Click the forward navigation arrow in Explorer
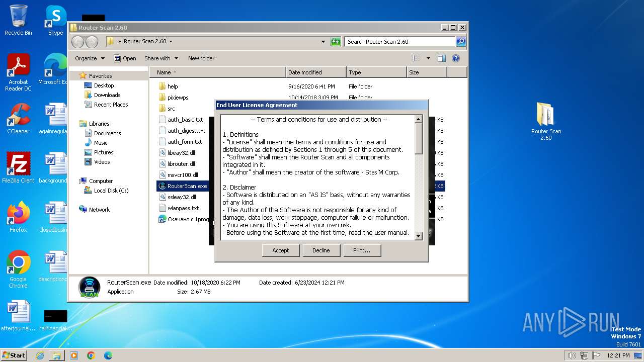This screenshot has height=362, width=644. pos(92,42)
